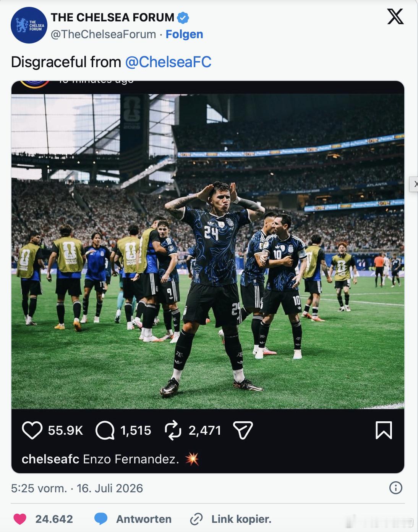Click the Instagram heart like icon

(x=32, y=430)
